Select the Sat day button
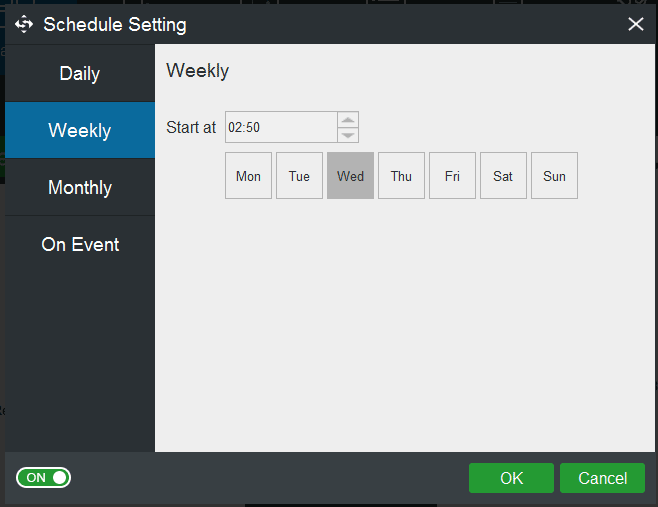Image resolution: width=658 pixels, height=507 pixels. [504, 176]
